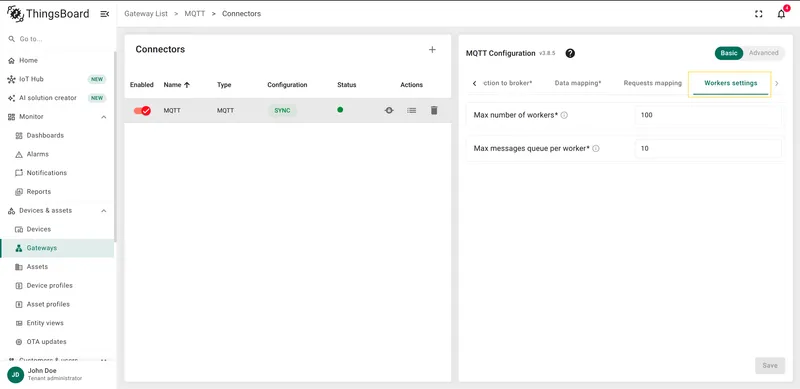
Task: Open RPC debug icon for MQTT connector
Action: coord(389,110)
